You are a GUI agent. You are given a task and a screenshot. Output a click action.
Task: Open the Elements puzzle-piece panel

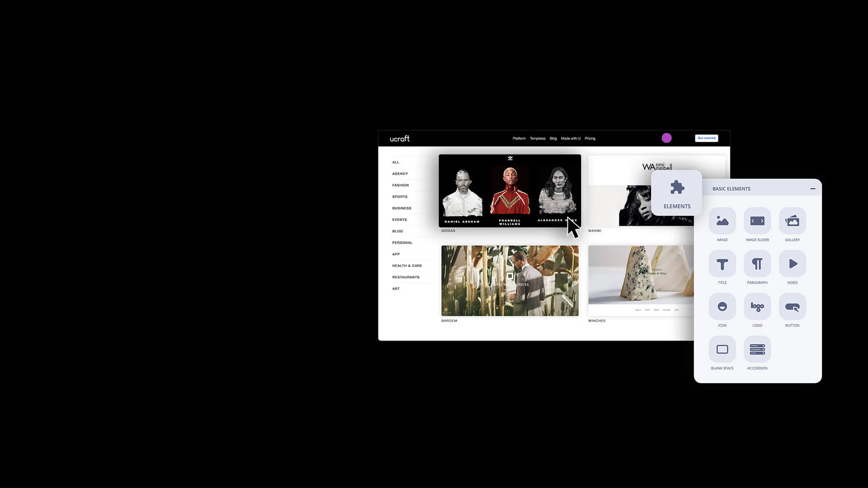tap(677, 193)
